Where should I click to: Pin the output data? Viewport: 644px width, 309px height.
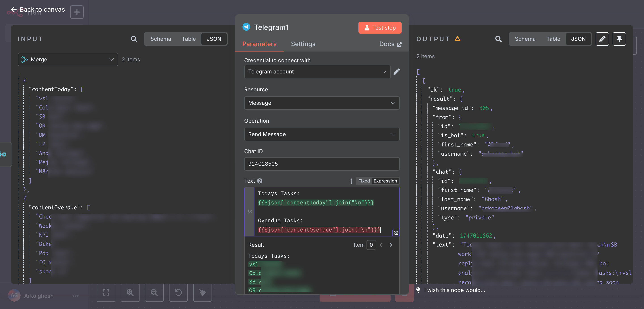pos(619,39)
